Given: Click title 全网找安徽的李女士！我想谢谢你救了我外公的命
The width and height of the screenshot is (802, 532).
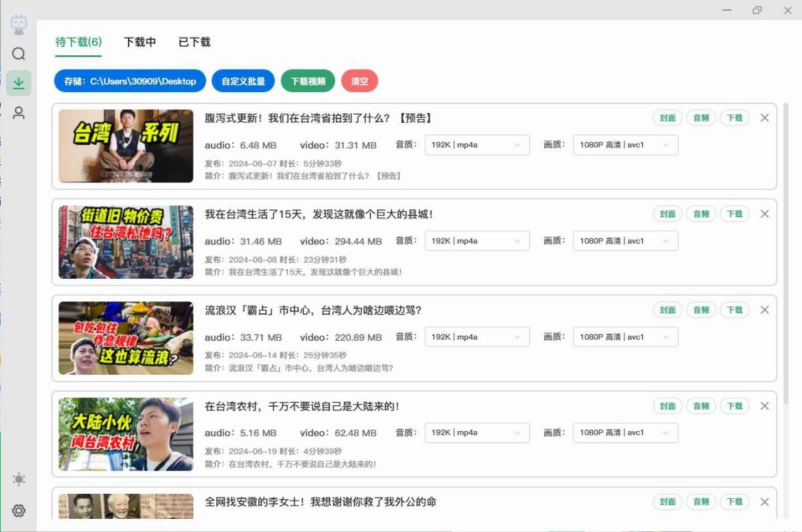Looking at the screenshot, I should [321, 502].
